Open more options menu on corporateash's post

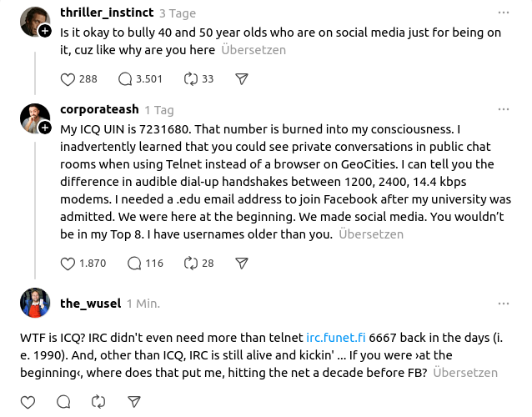503,109
